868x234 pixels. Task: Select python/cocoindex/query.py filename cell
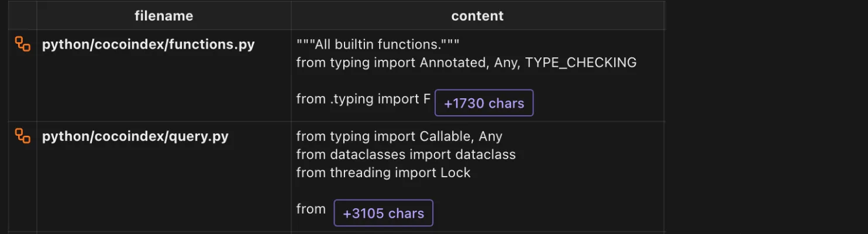[135, 136]
